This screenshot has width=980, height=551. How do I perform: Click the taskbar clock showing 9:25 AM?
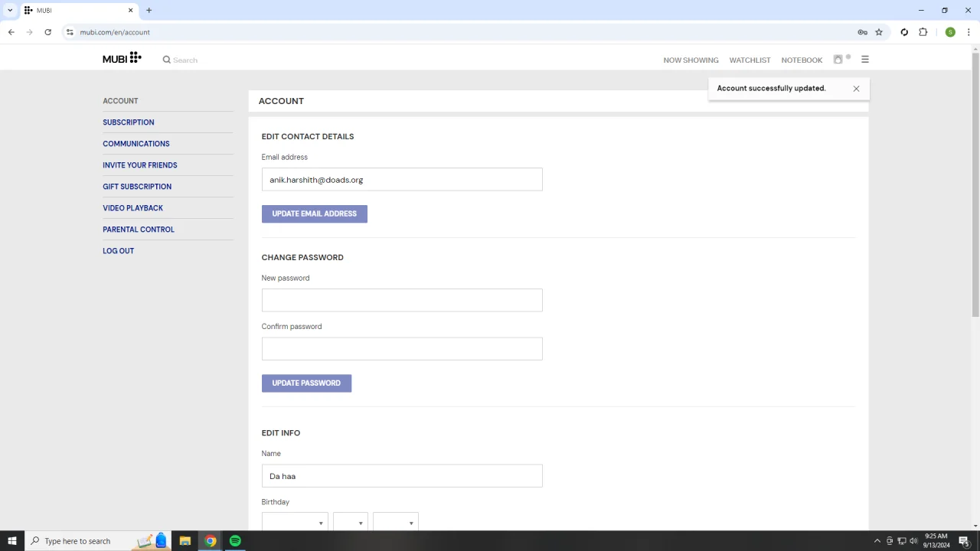(x=936, y=541)
